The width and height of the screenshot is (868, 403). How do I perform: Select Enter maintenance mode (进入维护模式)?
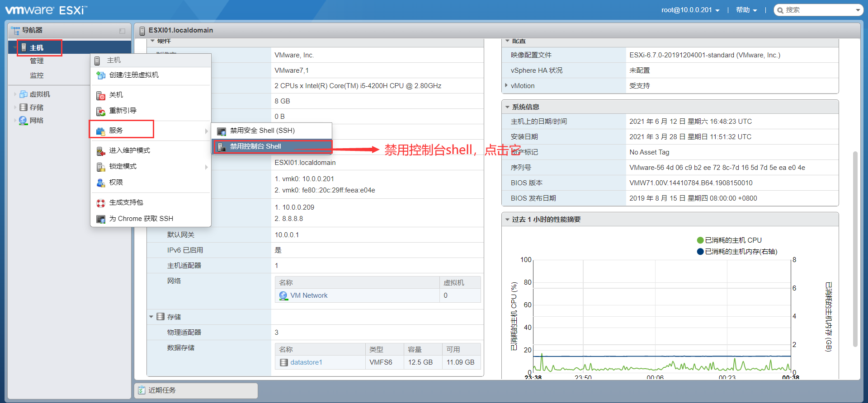(151, 150)
